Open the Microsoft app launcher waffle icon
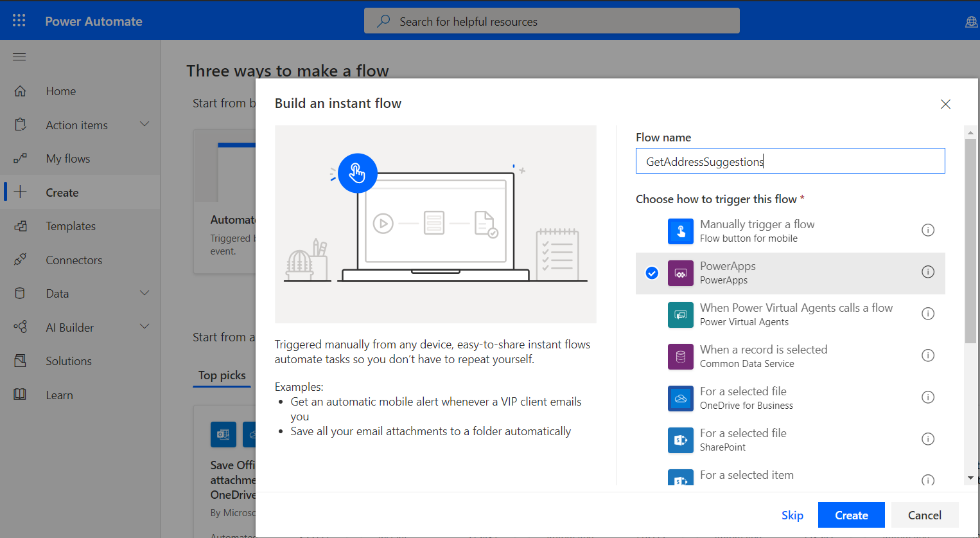This screenshot has width=980, height=538. (19, 20)
